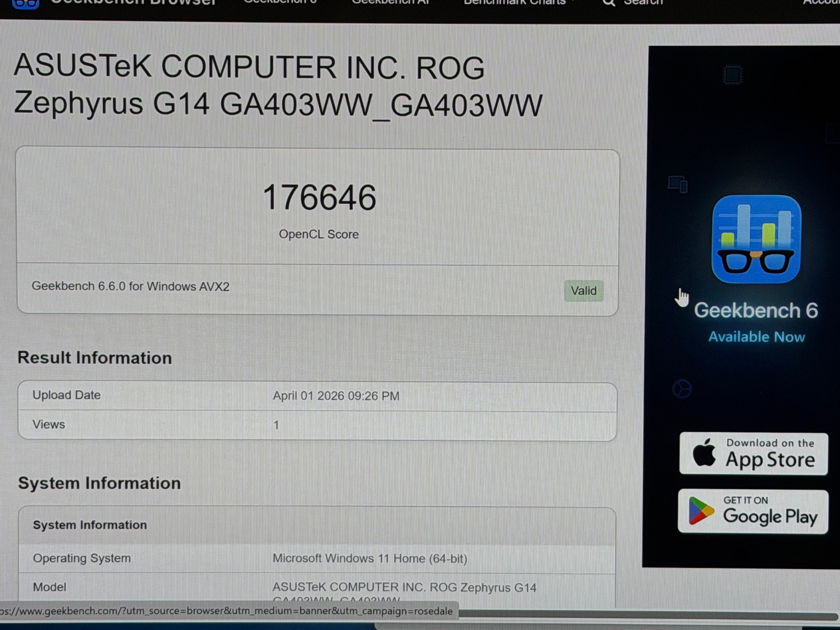Click the Model row label

pos(49,587)
